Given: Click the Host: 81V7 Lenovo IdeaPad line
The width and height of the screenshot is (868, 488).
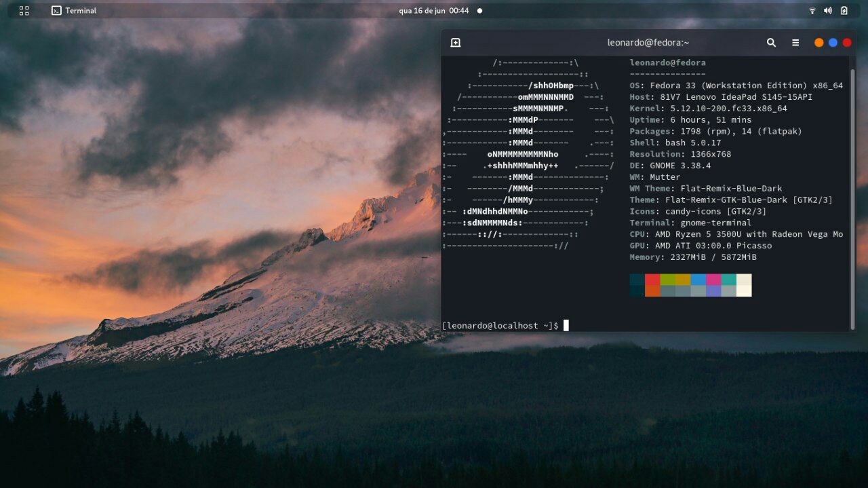Looking at the screenshot, I should tap(720, 97).
